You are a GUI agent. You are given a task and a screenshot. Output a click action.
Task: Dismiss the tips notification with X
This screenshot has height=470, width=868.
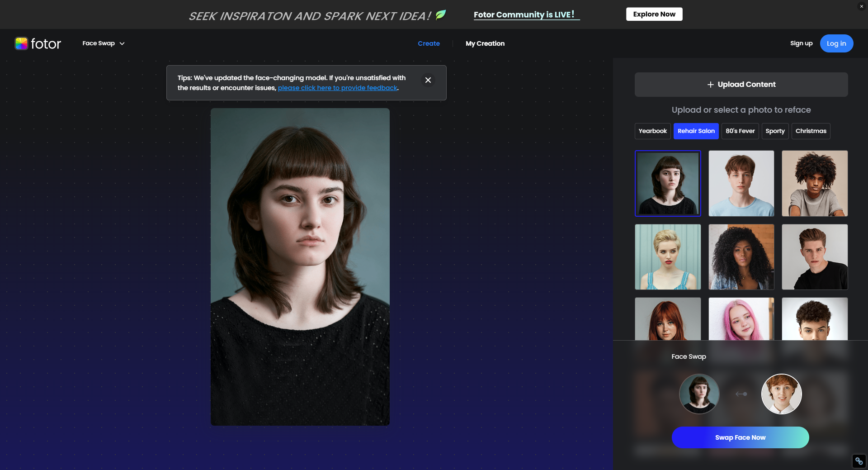(428, 80)
